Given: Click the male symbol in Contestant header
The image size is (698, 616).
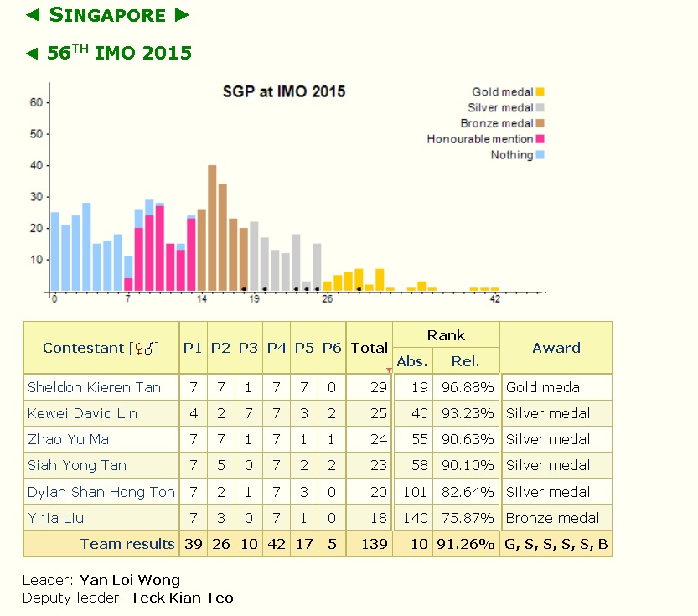Looking at the screenshot, I should (148, 347).
